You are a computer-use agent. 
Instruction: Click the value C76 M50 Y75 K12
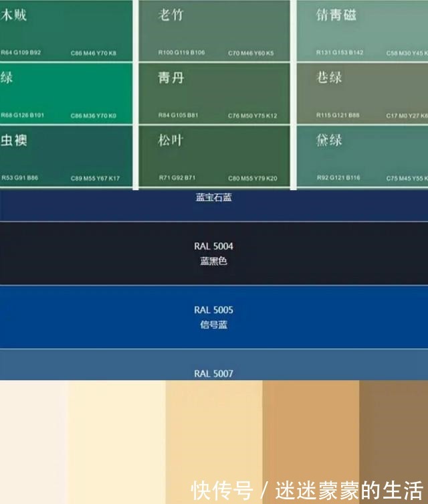pyautogui.click(x=252, y=116)
